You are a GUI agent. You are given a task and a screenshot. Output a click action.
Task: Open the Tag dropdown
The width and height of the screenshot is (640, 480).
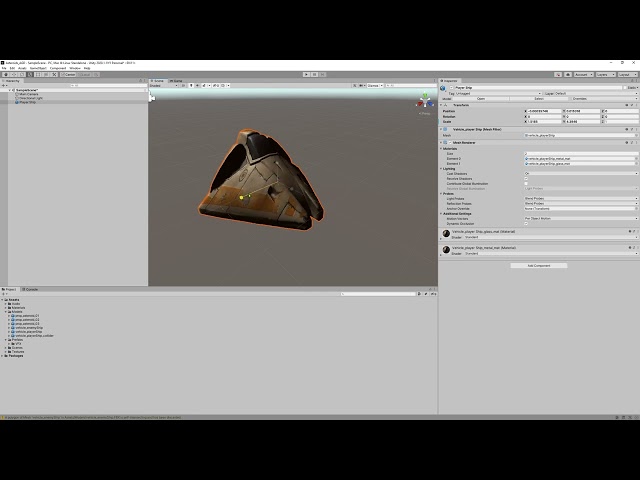click(499, 93)
